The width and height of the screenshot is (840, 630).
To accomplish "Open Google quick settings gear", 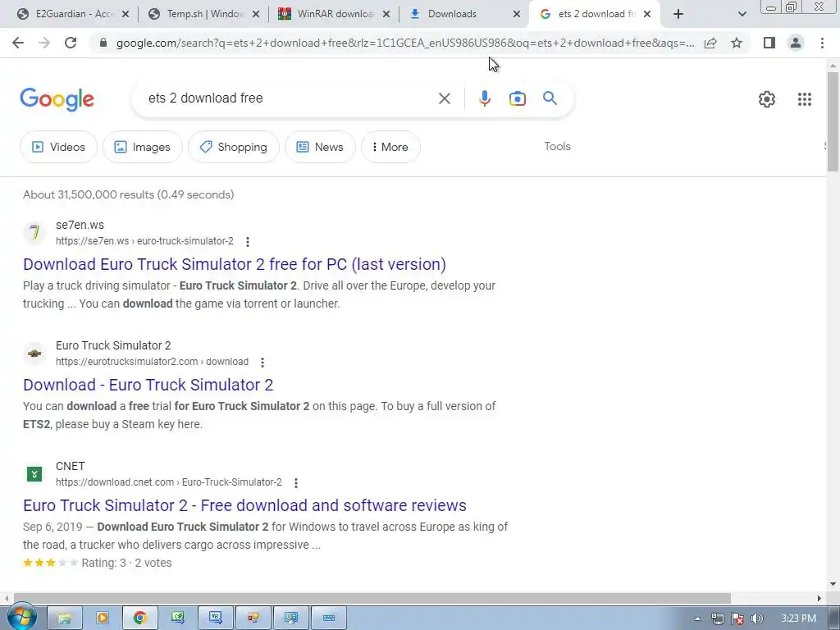I will tap(767, 99).
